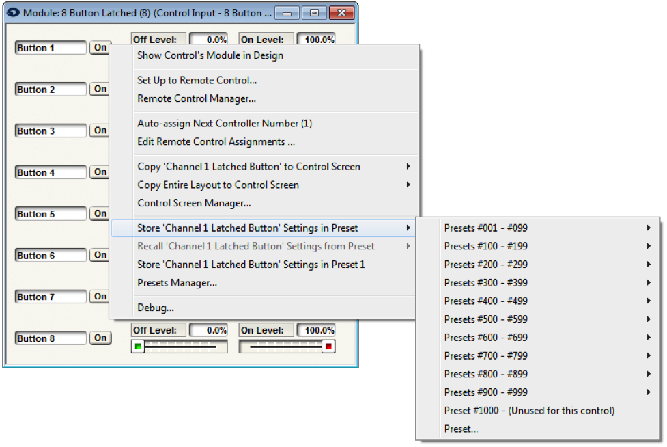The height and width of the screenshot is (447, 667).
Task: Expand Presets #800 - #899 submenu
Action: coord(538,374)
